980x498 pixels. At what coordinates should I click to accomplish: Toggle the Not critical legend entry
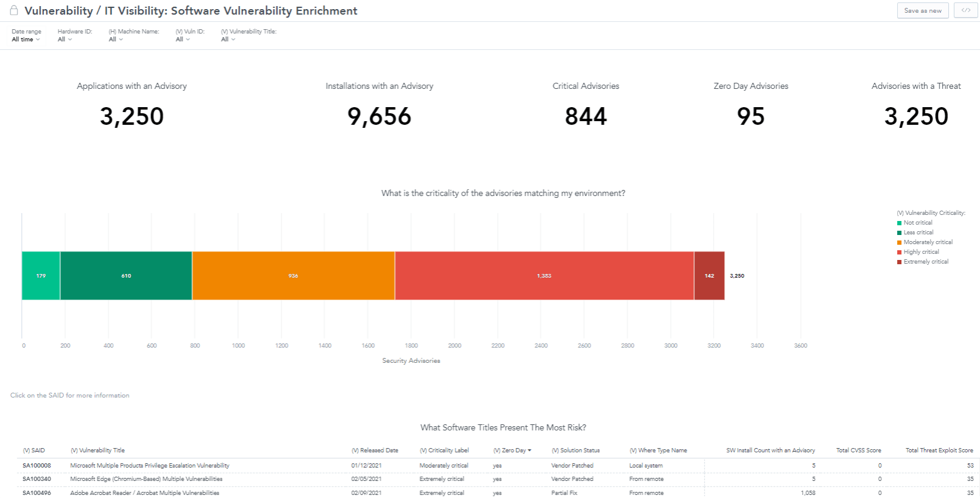(917, 223)
